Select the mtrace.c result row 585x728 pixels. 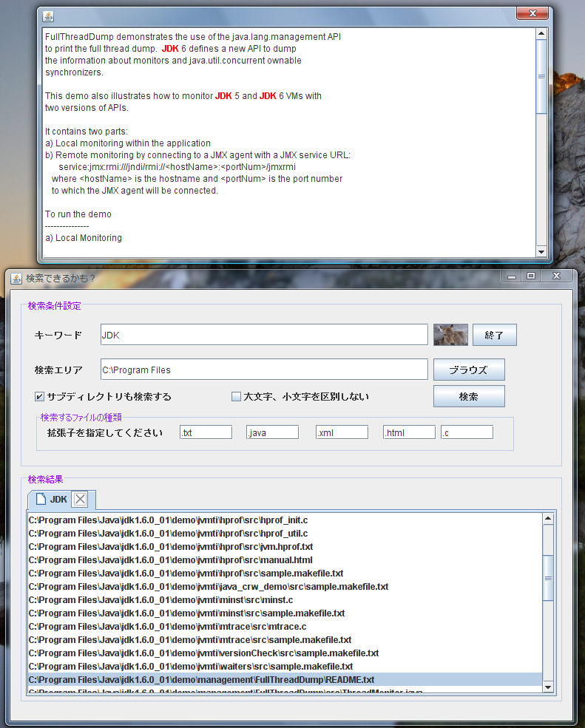point(285,626)
